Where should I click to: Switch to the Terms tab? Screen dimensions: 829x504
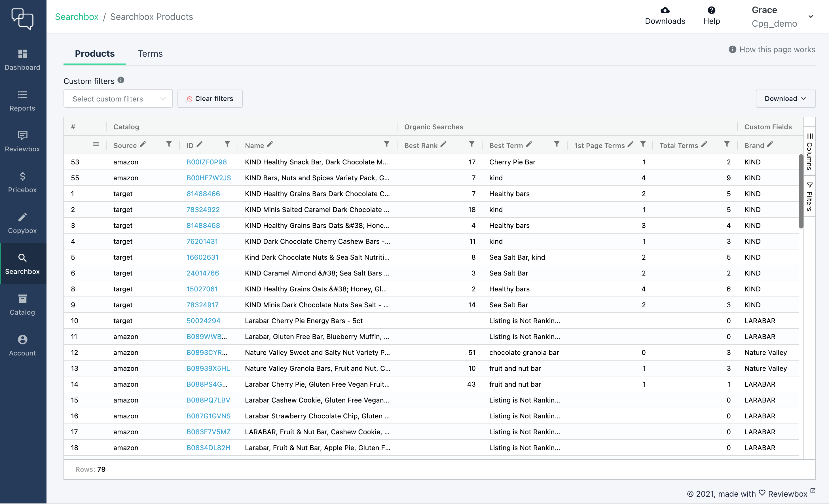click(x=150, y=54)
